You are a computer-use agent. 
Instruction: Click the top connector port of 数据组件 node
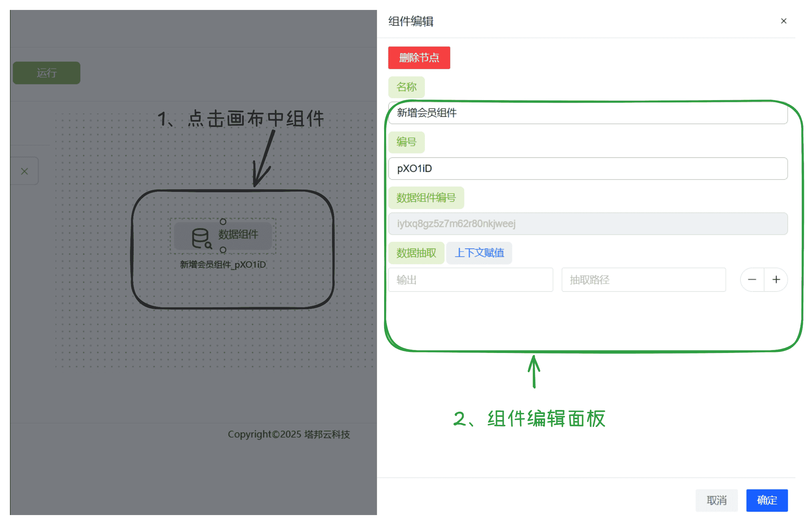pos(223,222)
